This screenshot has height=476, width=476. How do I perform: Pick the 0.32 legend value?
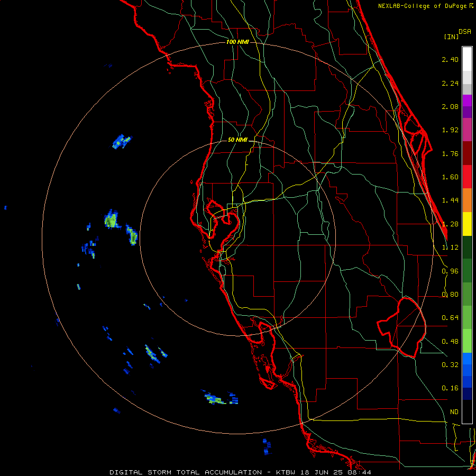(450, 365)
